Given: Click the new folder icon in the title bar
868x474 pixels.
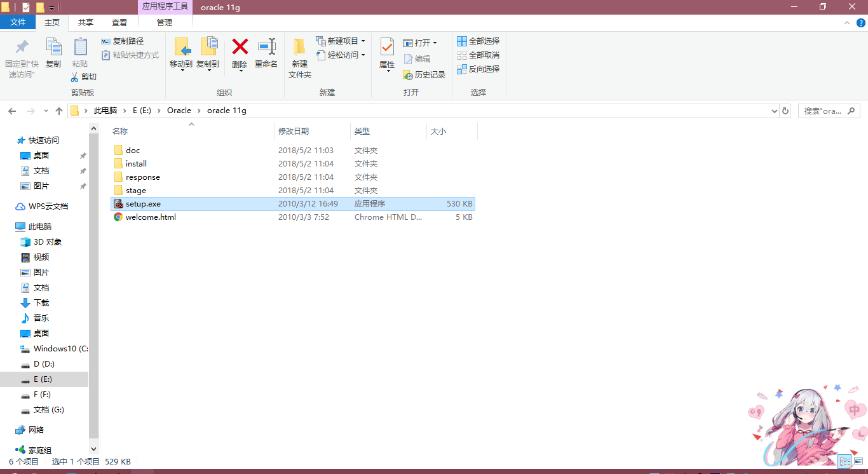Looking at the screenshot, I should 40,8.
